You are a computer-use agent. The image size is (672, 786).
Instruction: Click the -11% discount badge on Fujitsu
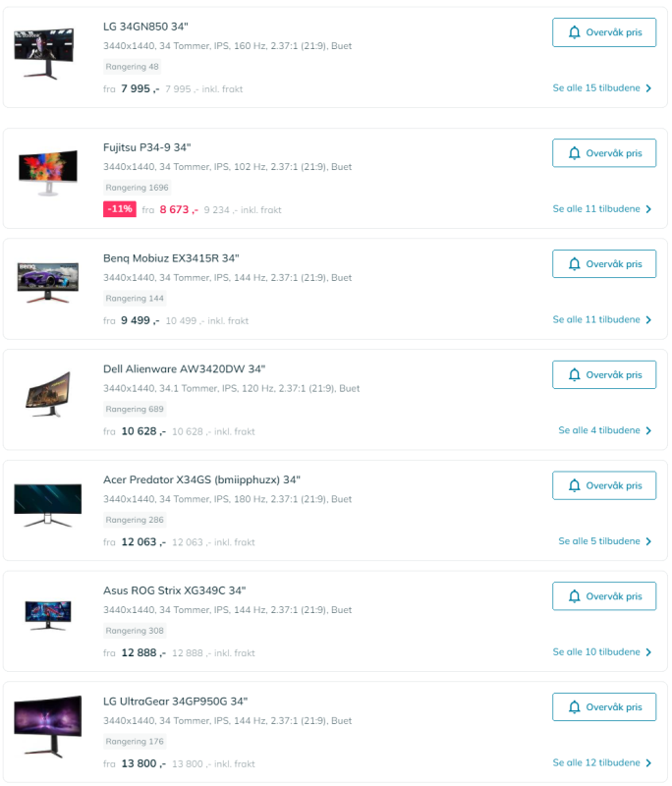pos(120,209)
